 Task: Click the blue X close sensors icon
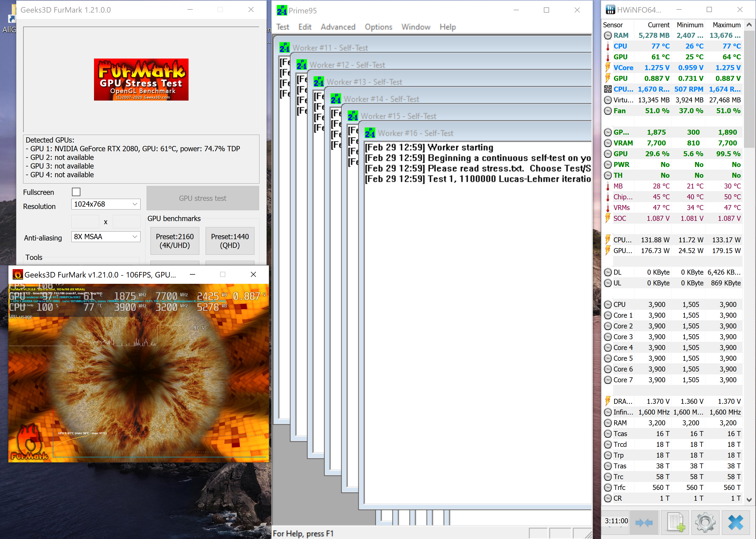pos(736,523)
